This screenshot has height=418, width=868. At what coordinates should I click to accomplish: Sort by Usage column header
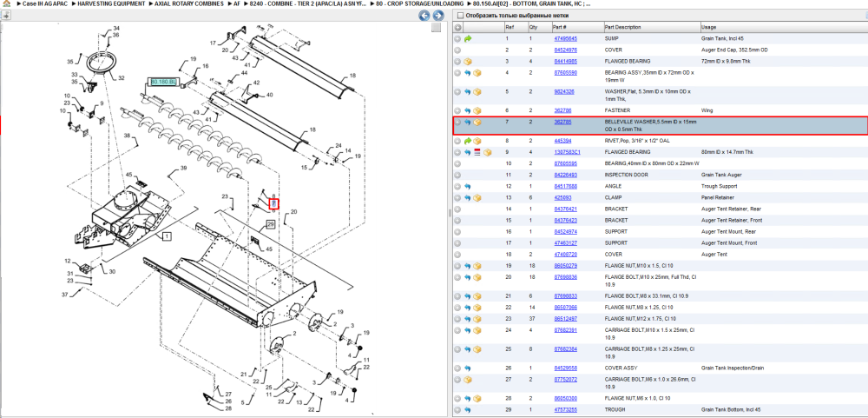point(784,27)
